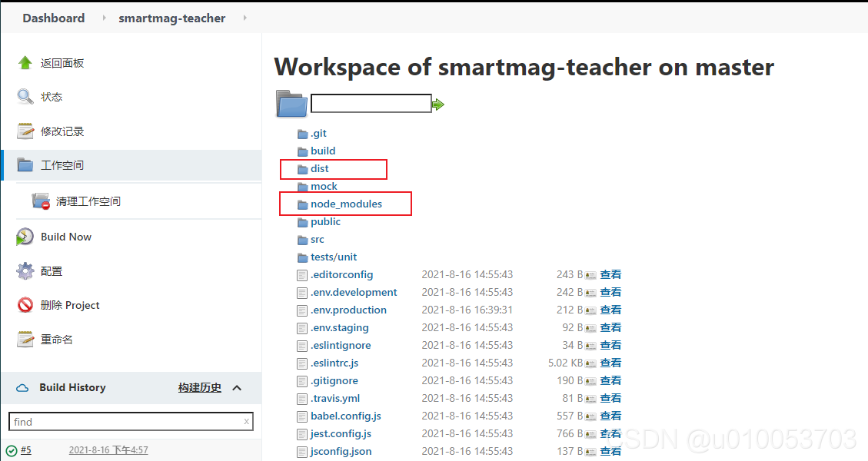
Task: Click 查看 for .env.production
Action: pyautogui.click(x=610, y=310)
